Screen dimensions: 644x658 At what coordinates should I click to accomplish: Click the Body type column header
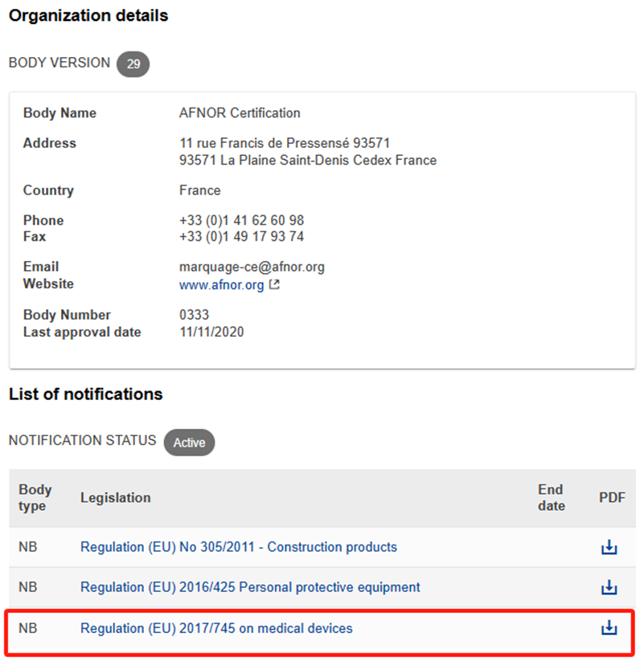coord(35,497)
